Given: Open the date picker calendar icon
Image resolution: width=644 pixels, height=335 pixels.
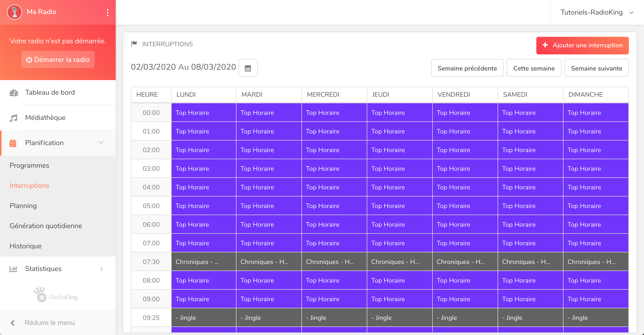Looking at the screenshot, I should (x=248, y=68).
